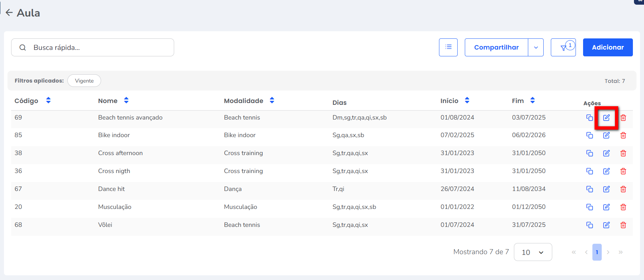Sort the table by Modalidade
The height and width of the screenshot is (280, 644).
272,100
